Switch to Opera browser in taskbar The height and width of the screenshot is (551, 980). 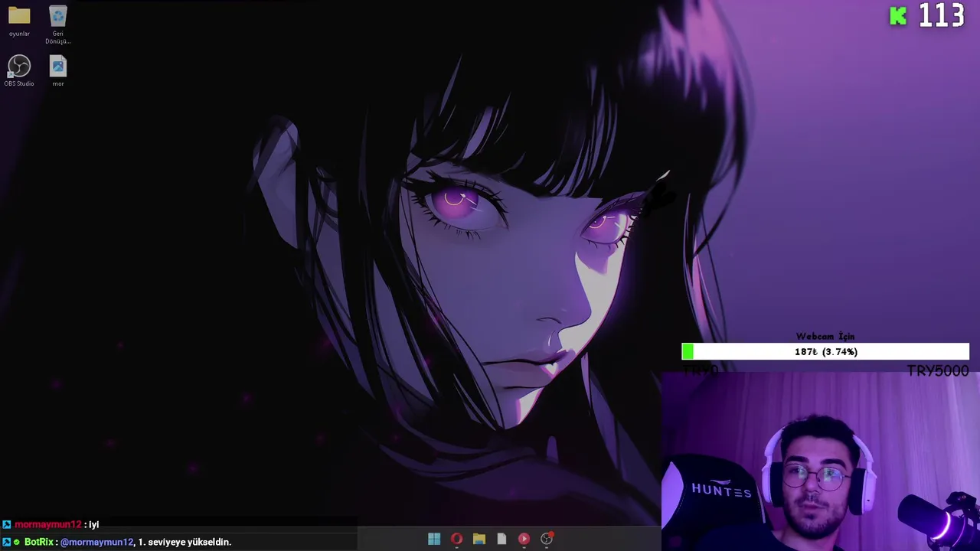pos(456,539)
